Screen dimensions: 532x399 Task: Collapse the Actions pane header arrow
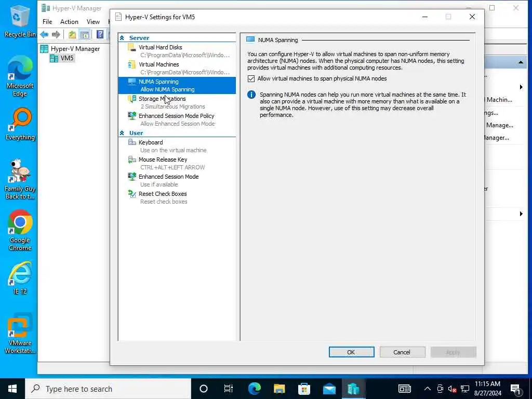point(521,62)
